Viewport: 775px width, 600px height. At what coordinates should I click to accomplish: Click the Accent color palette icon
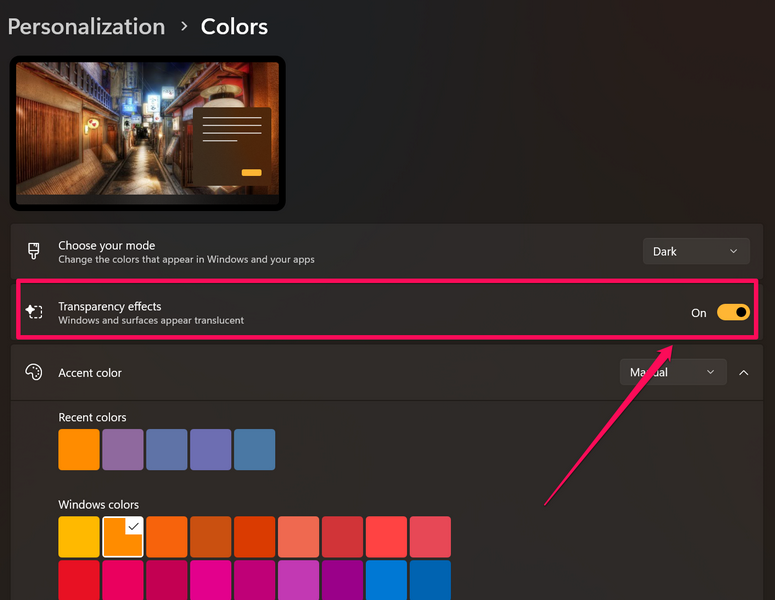pos(34,372)
